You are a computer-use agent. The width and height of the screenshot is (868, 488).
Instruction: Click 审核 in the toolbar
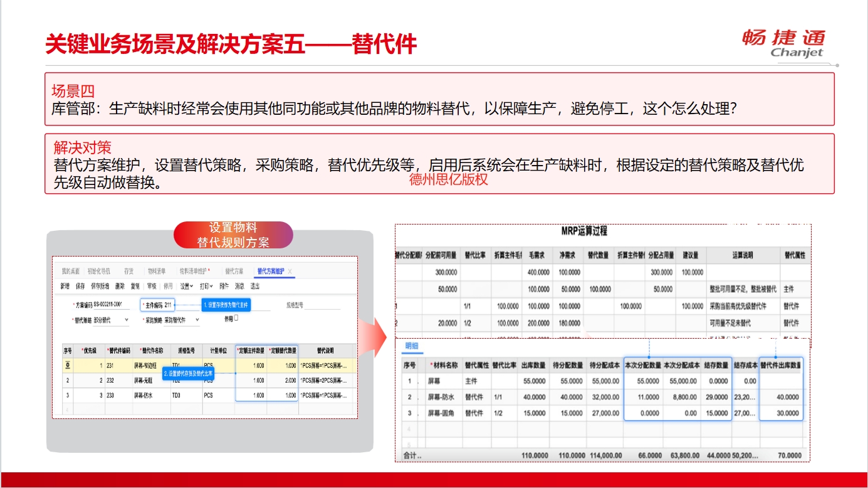coord(152,286)
